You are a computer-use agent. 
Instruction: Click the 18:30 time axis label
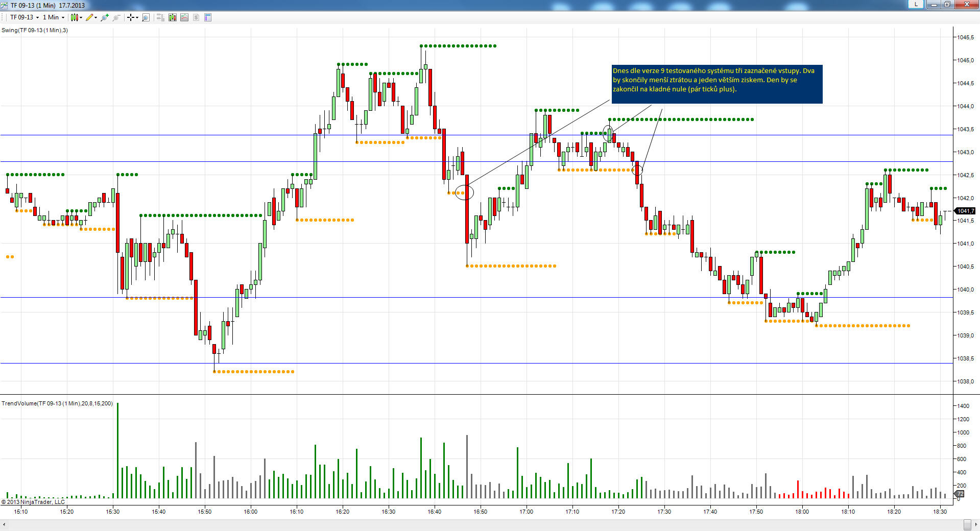tap(940, 512)
